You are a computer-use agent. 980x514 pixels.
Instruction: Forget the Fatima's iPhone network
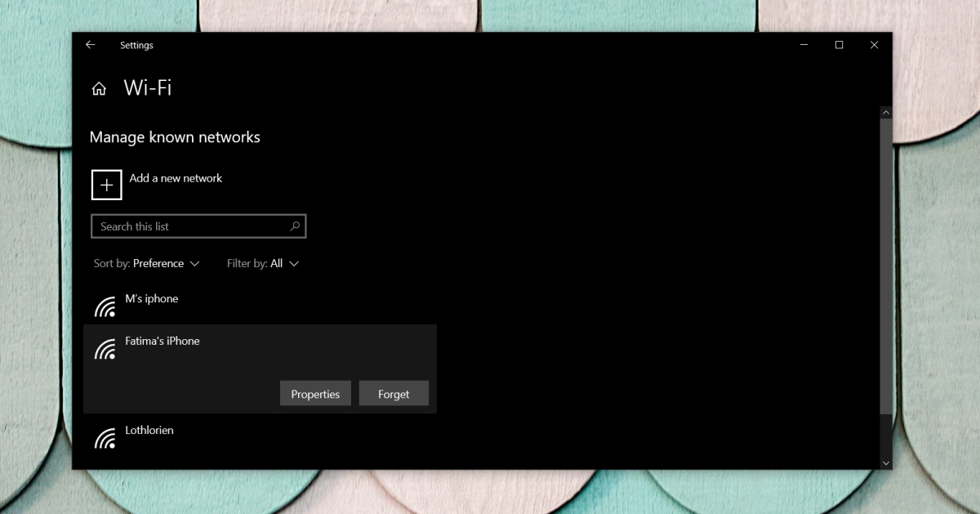click(394, 393)
